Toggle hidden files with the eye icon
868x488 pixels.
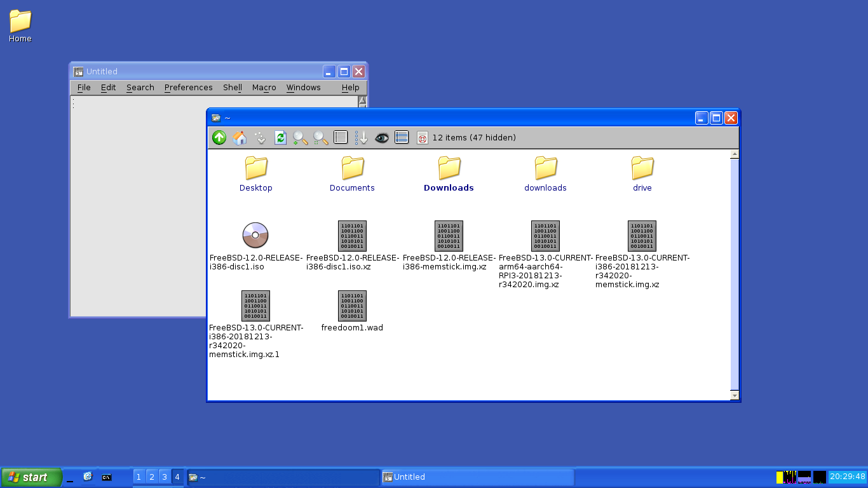381,137
